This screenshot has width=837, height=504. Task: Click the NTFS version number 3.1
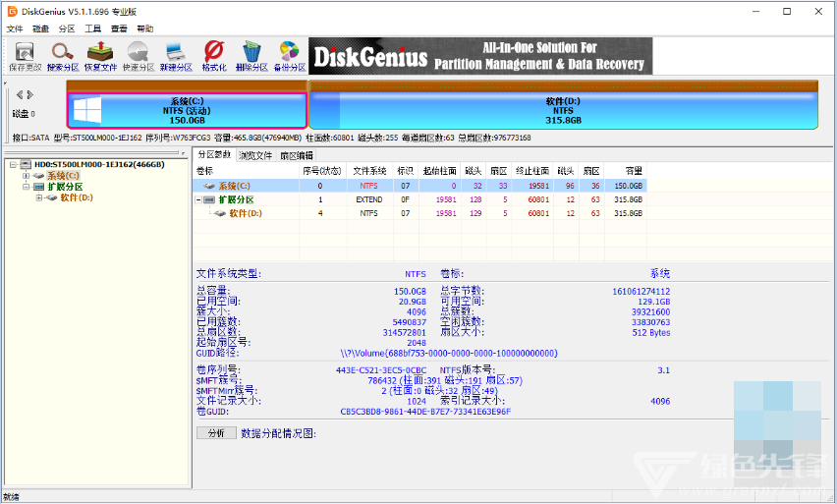pyautogui.click(x=663, y=370)
